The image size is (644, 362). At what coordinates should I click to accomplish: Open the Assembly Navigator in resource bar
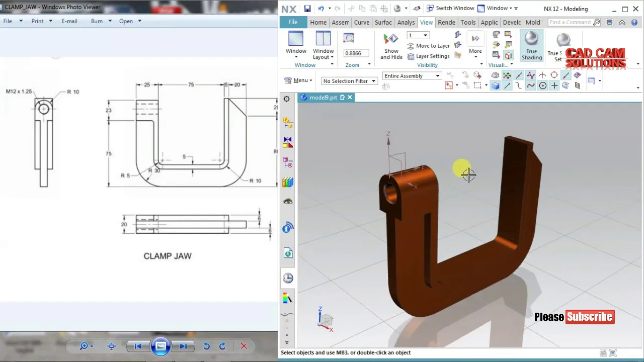288,122
